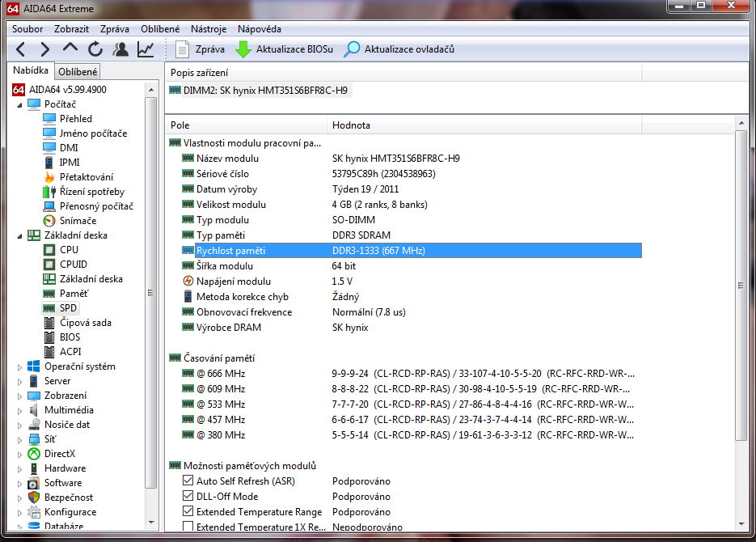Refresh using the circular arrow icon
756x542 pixels.
[x=95, y=49]
